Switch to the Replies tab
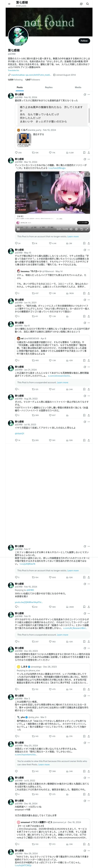 (49, 87)
